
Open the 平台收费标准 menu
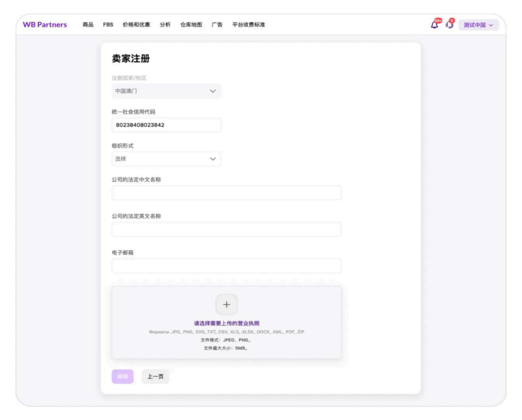[x=248, y=25]
